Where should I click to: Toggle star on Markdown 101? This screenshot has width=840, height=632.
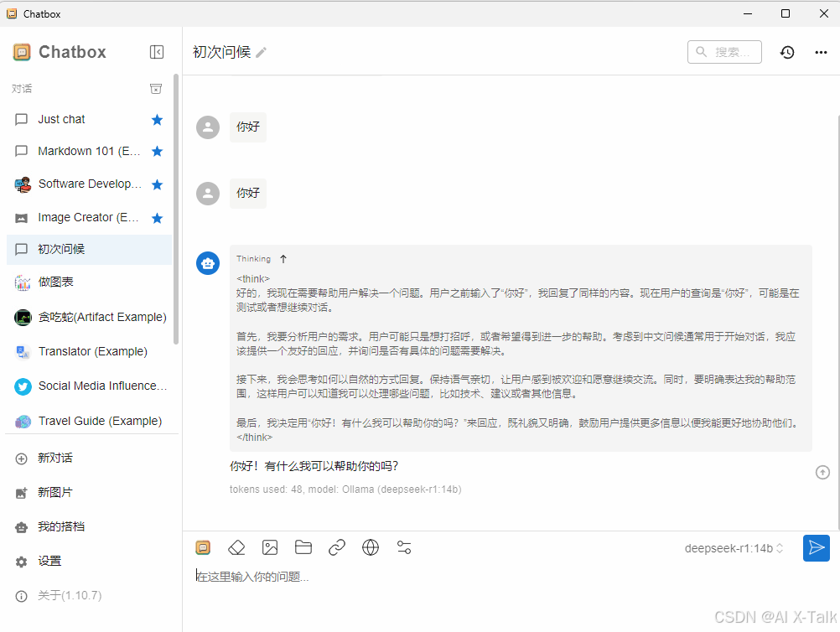157,152
